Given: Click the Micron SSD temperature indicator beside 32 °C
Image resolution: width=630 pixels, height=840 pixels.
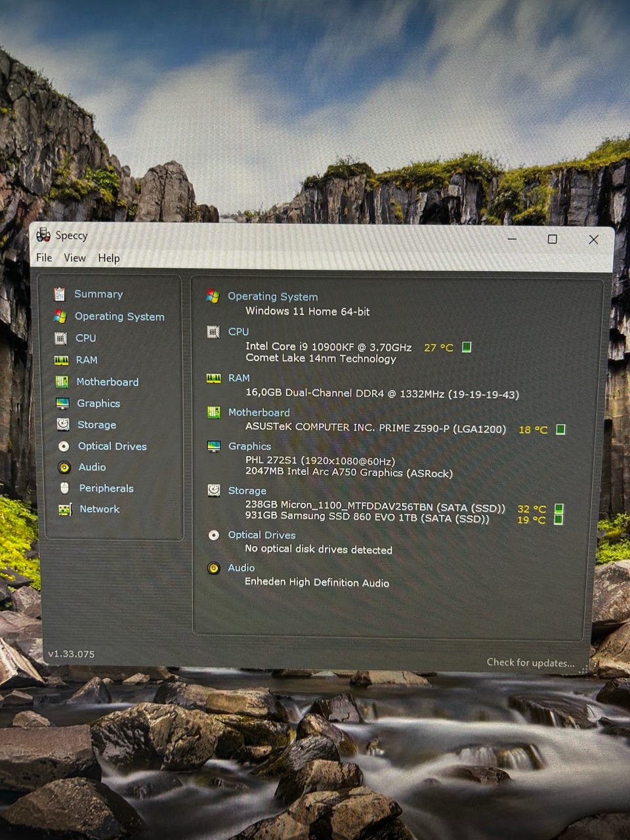Looking at the screenshot, I should pyautogui.click(x=559, y=509).
